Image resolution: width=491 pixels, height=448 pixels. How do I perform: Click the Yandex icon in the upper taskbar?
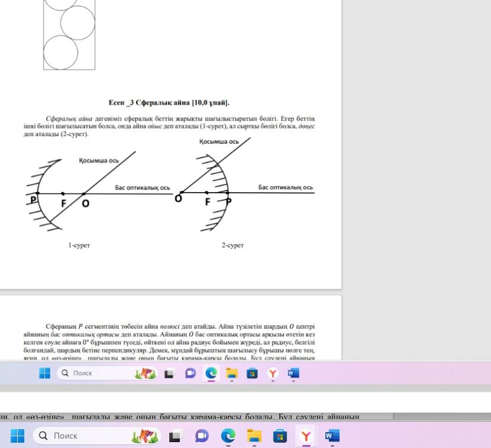(x=273, y=373)
